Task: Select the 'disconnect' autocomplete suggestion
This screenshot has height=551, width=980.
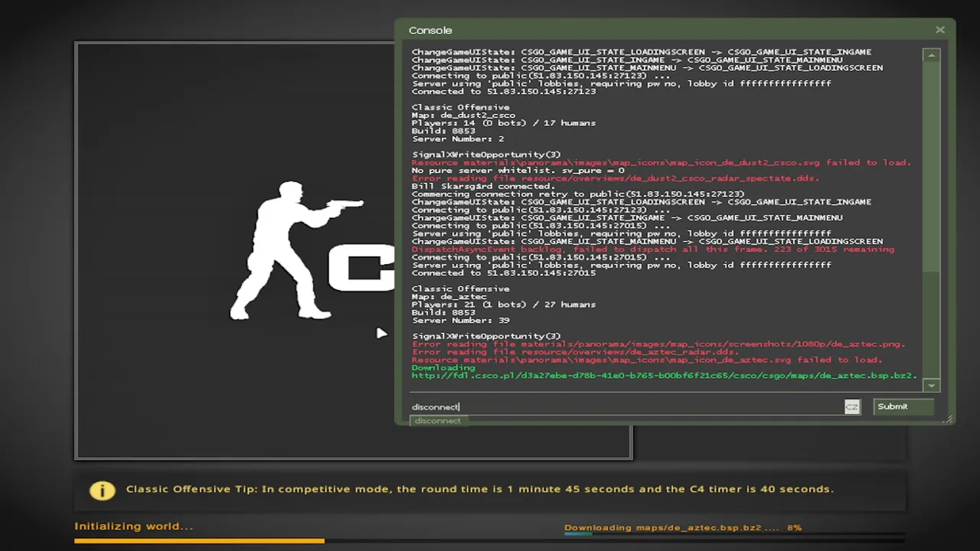Action: 438,420
